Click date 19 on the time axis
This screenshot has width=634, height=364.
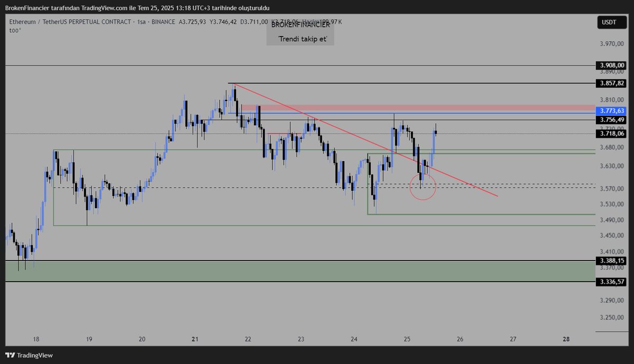(x=89, y=340)
